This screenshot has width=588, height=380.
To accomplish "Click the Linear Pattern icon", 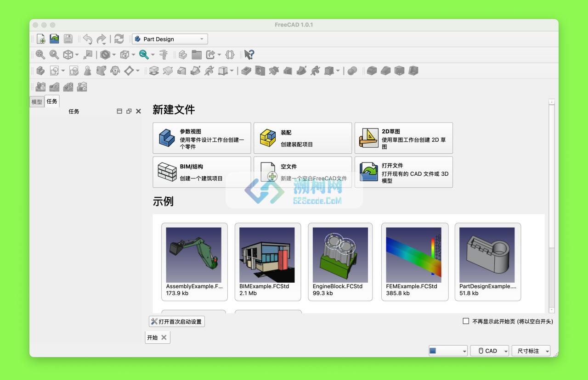I will click(54, 87).
